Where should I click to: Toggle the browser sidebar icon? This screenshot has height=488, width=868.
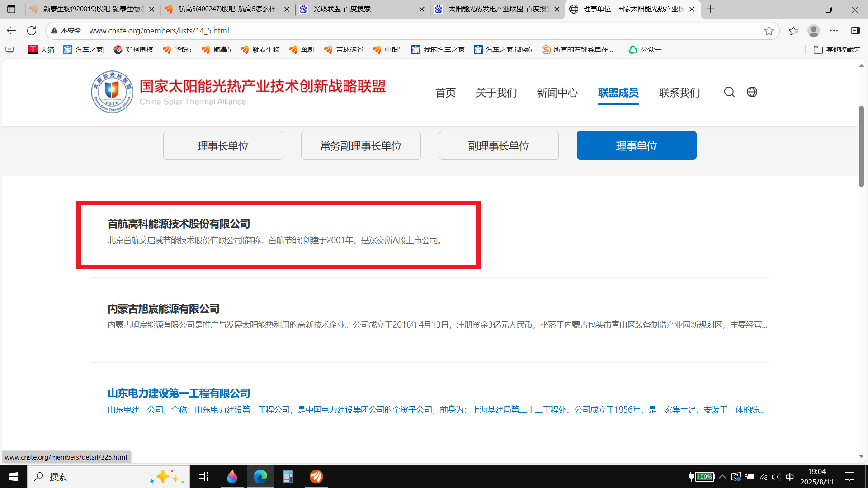[855, 31]
